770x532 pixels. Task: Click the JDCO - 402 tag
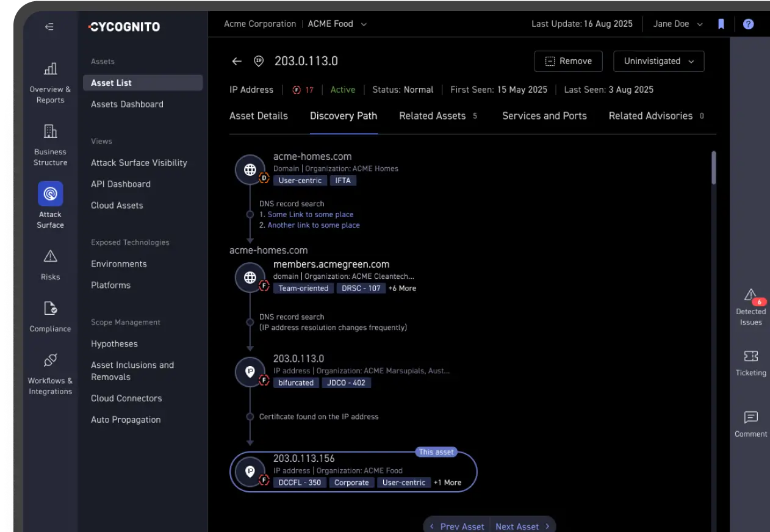click(347, 383)
